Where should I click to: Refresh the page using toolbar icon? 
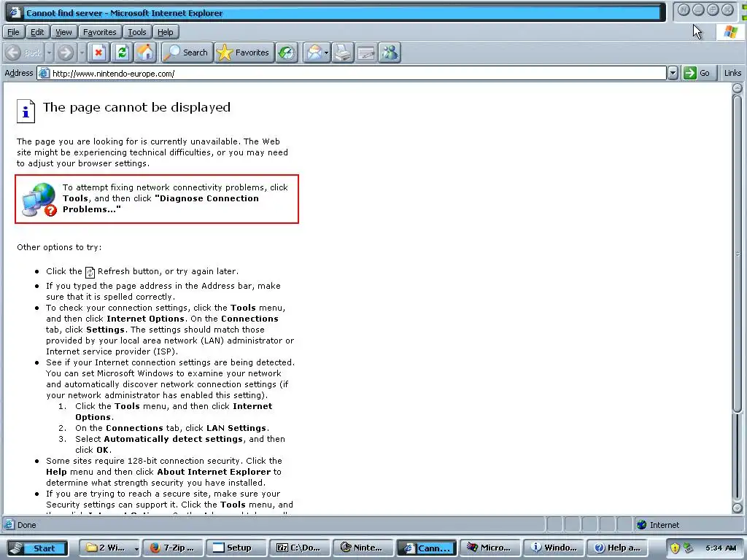point(122,52)
